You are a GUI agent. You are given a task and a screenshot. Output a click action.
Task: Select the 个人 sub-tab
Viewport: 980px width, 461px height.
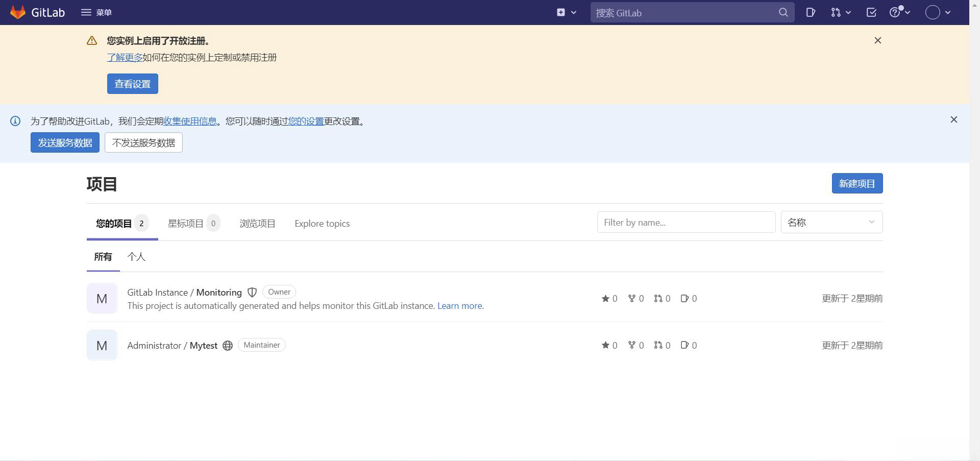pyautogui.click(x=136, y=257)
